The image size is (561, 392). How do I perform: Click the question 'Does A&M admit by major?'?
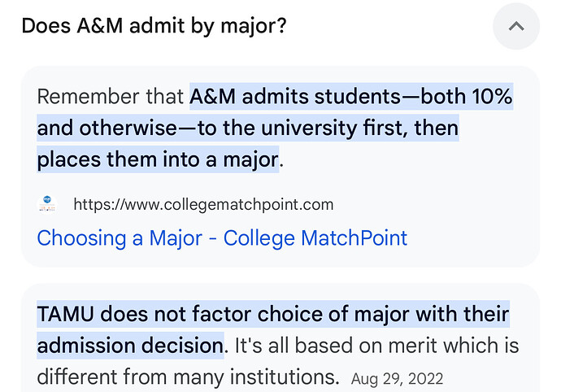[154, 26]
